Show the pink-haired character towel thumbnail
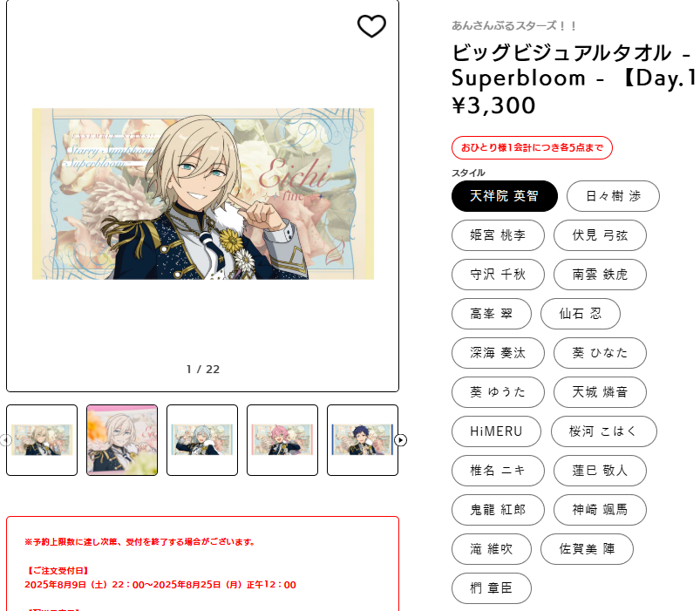 pyautogui.click(x=282, y=440)
